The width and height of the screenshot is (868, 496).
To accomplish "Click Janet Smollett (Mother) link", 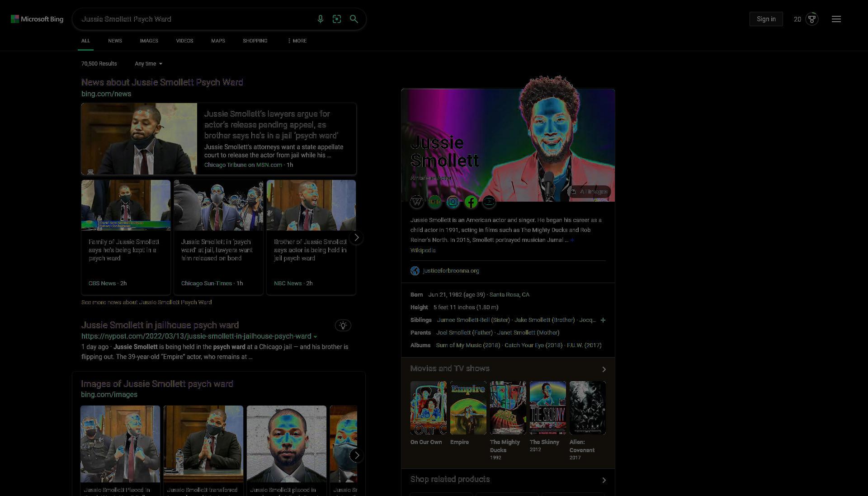I will coord(528,333).
